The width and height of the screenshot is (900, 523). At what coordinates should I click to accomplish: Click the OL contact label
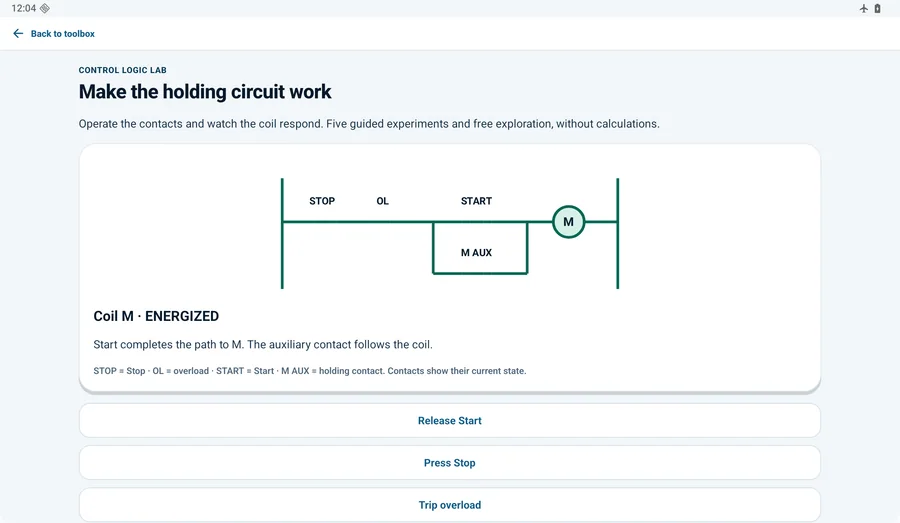[x=382, y=201]
